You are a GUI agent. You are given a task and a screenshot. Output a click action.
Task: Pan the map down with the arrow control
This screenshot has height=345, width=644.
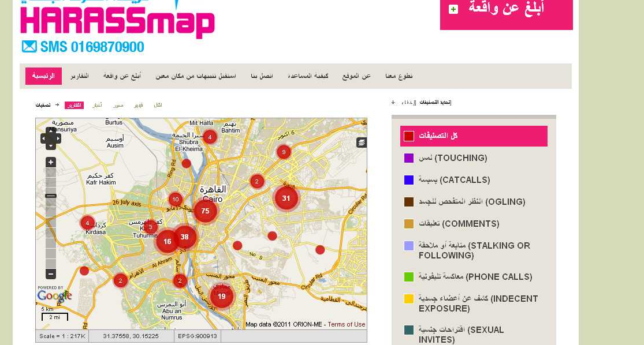tap(51, 147)
